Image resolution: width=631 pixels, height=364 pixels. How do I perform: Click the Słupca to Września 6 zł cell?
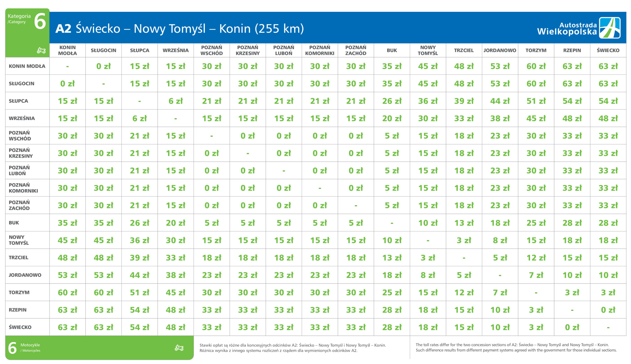click(x=175, y=101)
